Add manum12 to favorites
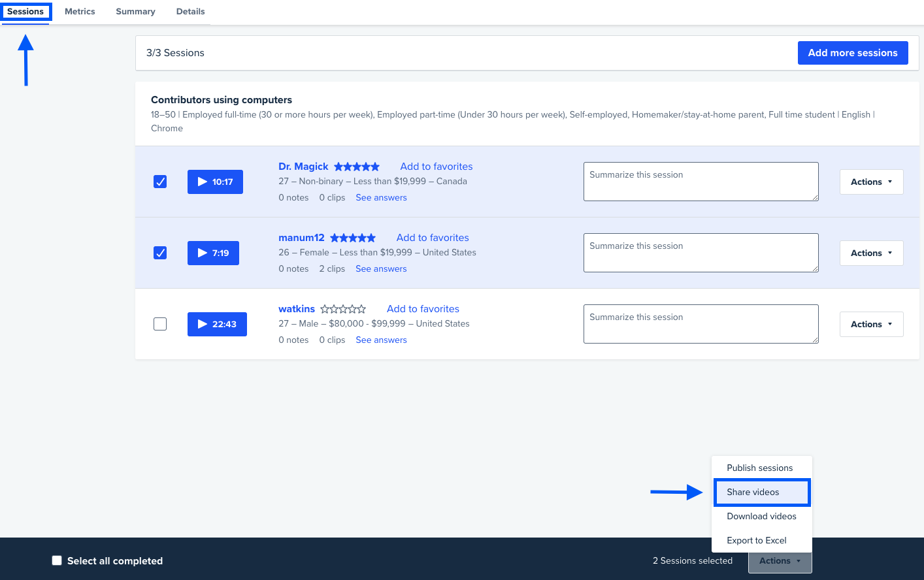 pos(433,238)
